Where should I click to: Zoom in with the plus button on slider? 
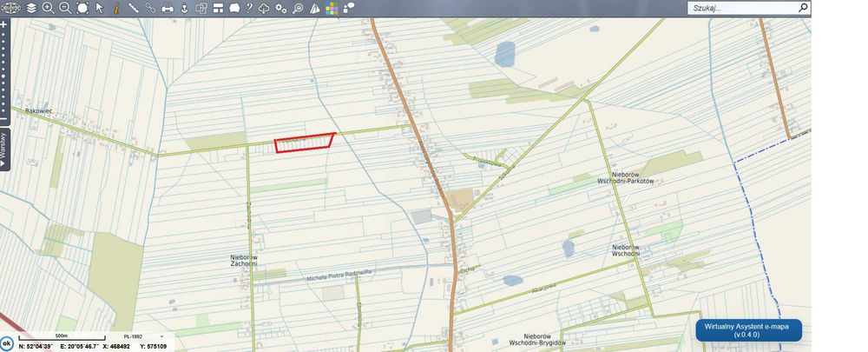coord(3,24)
